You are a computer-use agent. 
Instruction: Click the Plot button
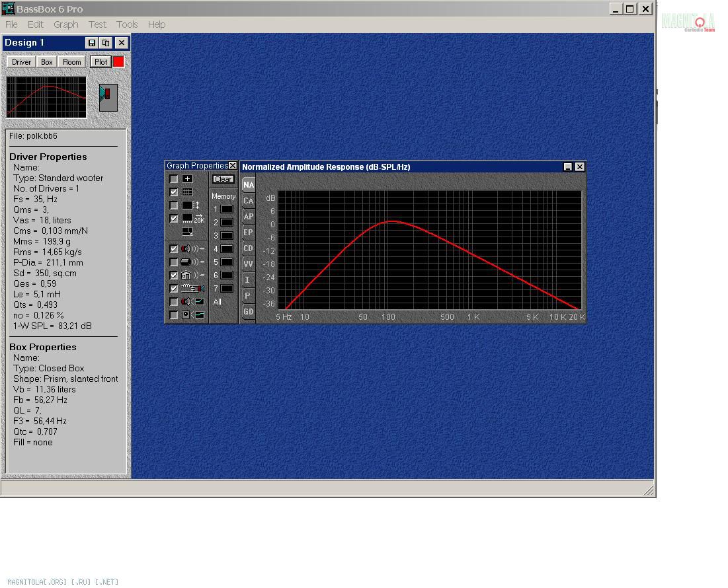point(101,62)
